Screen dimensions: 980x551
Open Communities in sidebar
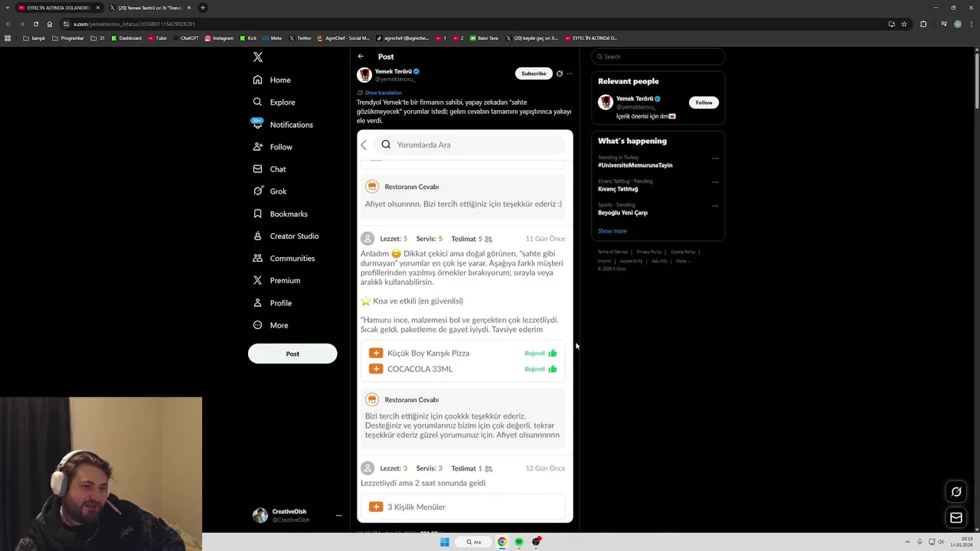[284, 258]
